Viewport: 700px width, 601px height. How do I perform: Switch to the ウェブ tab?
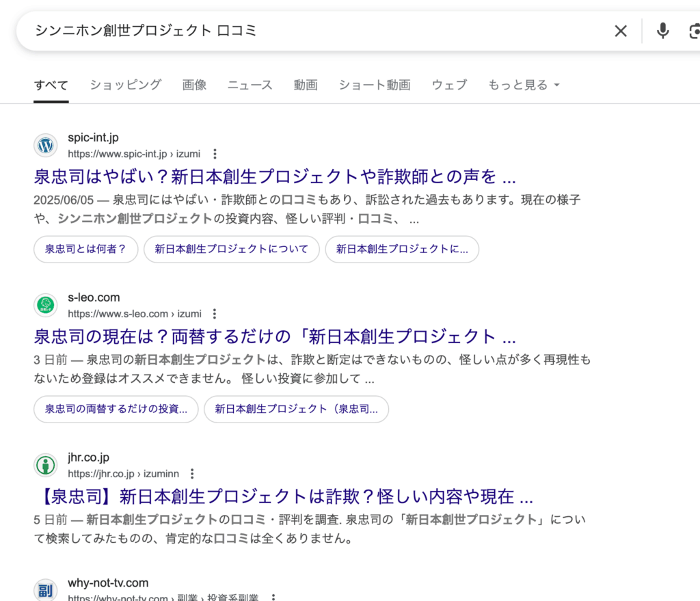click(x=449, y=85)
